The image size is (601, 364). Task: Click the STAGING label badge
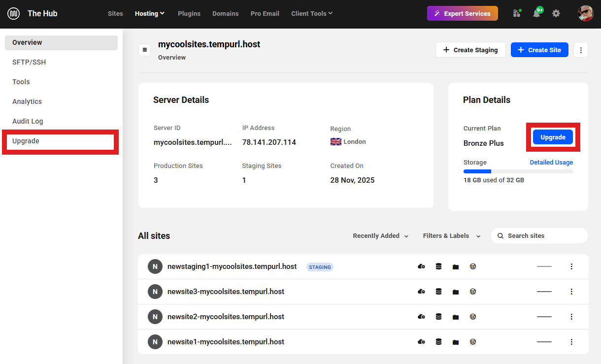[x=320, y=267]
